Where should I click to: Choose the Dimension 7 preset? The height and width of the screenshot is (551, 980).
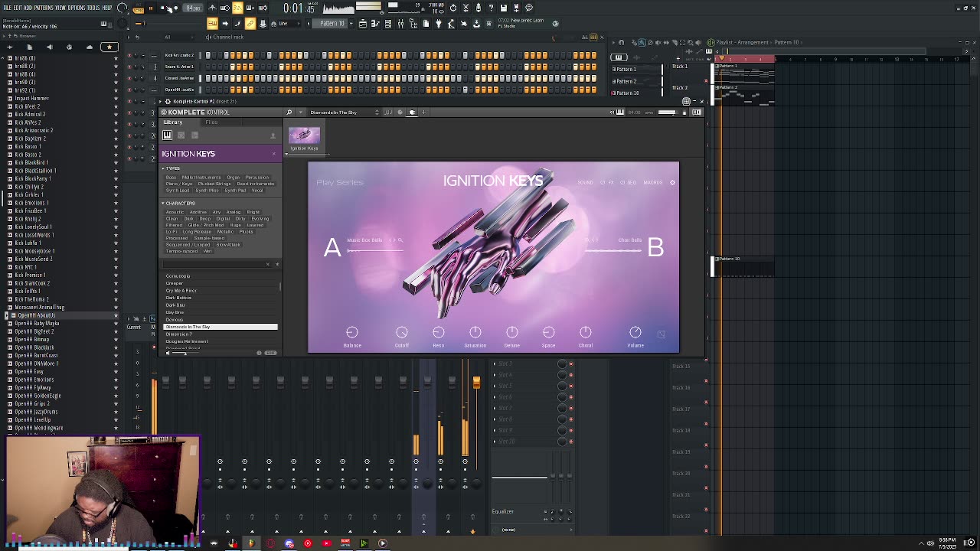179,334
